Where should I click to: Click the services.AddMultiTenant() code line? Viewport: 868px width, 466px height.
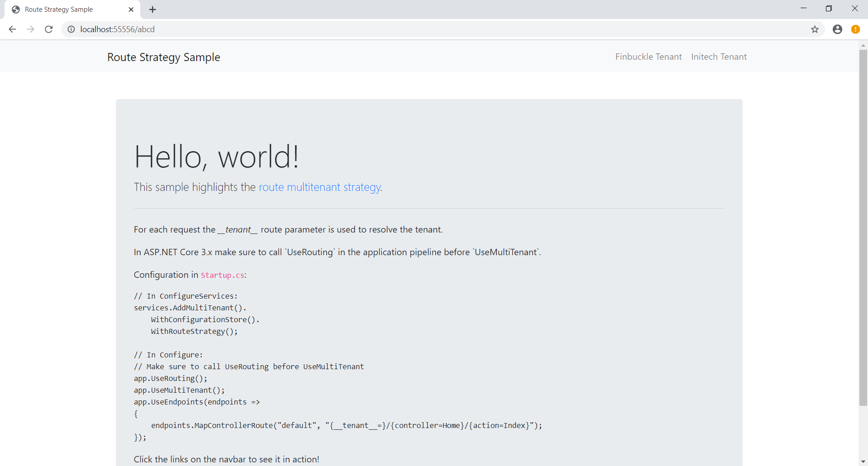pyautogui.click(x=190, y=308)
